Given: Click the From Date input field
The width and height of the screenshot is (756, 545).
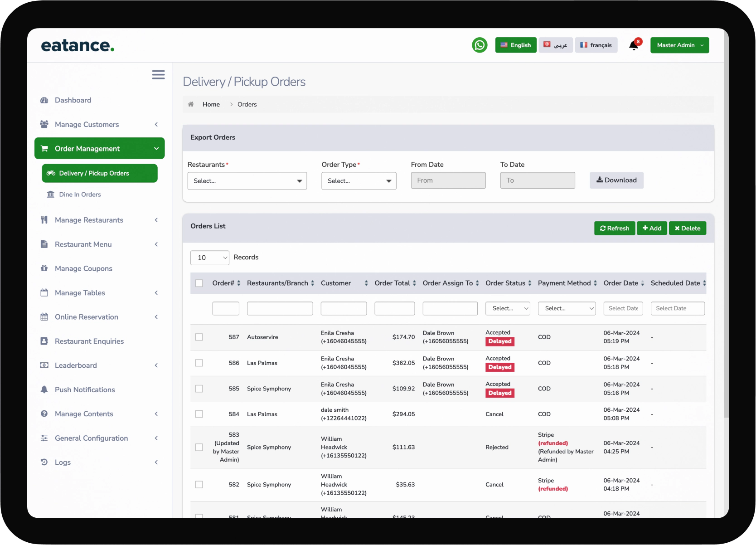Looking at the screenshot, I should [448, 180].
